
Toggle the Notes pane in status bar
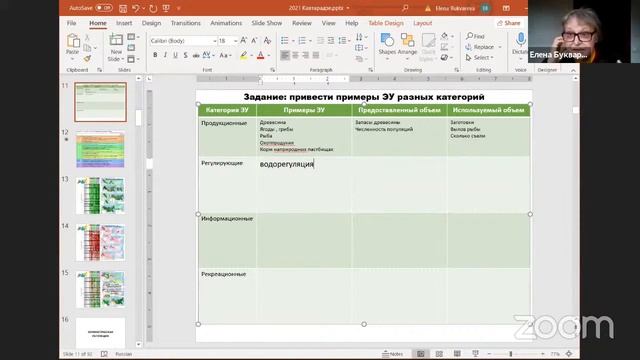coord(392,354)
